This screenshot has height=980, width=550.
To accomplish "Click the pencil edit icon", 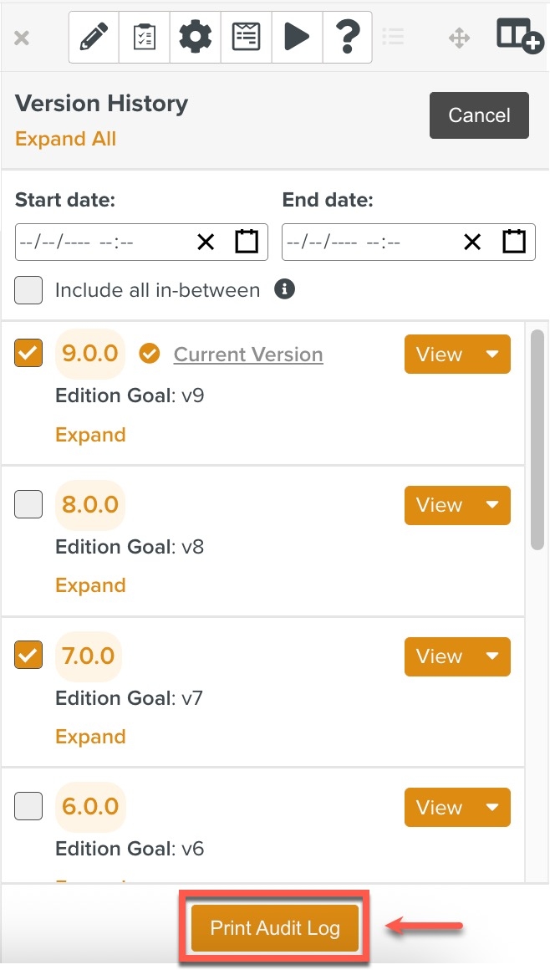I will coord(94,37).
